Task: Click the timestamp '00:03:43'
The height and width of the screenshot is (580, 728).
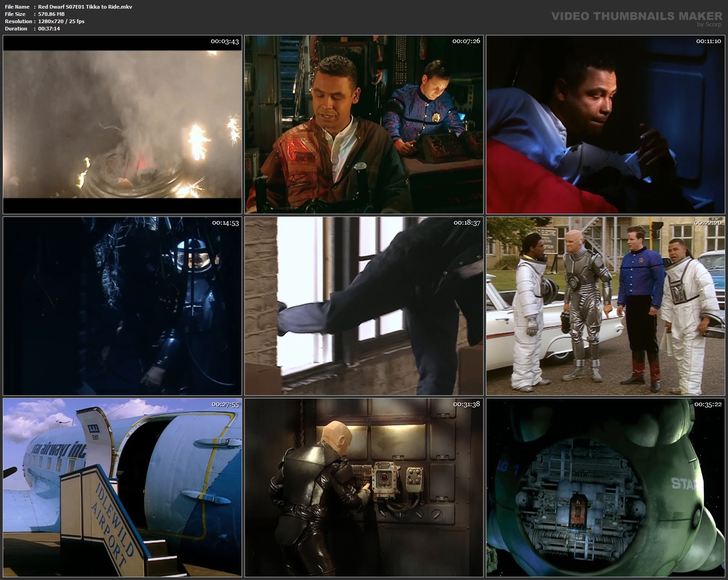Action: (225, 41)
